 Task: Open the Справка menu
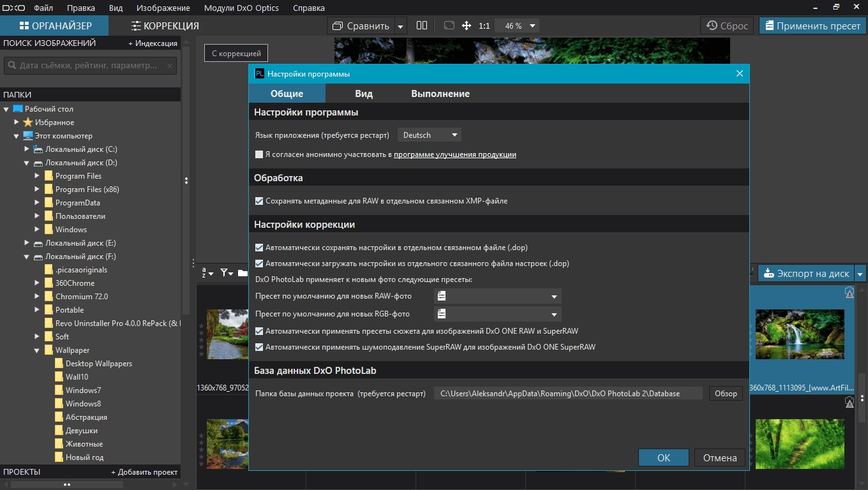(x=309, y=8)
